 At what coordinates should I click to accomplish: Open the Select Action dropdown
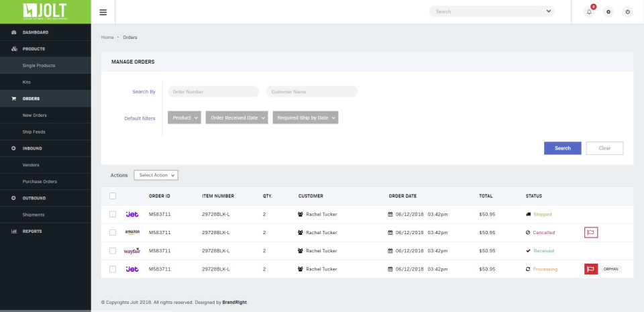[156, 175]
